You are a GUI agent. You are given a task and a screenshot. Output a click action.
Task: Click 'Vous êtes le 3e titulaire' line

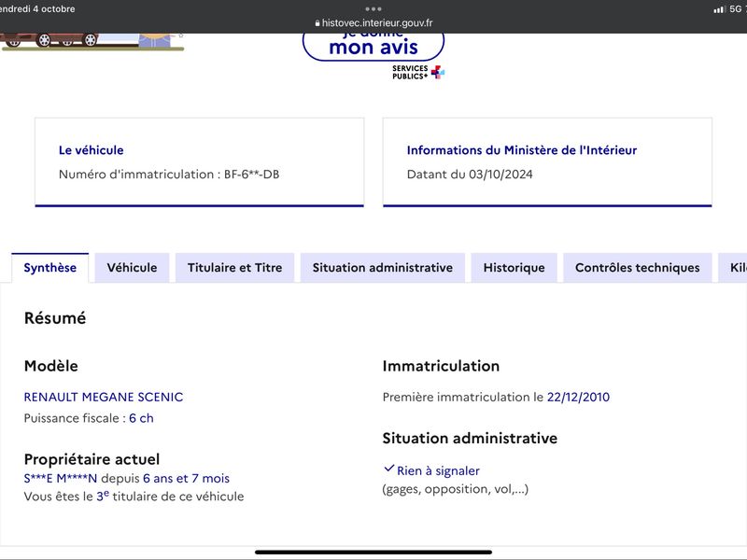[134, 497]
